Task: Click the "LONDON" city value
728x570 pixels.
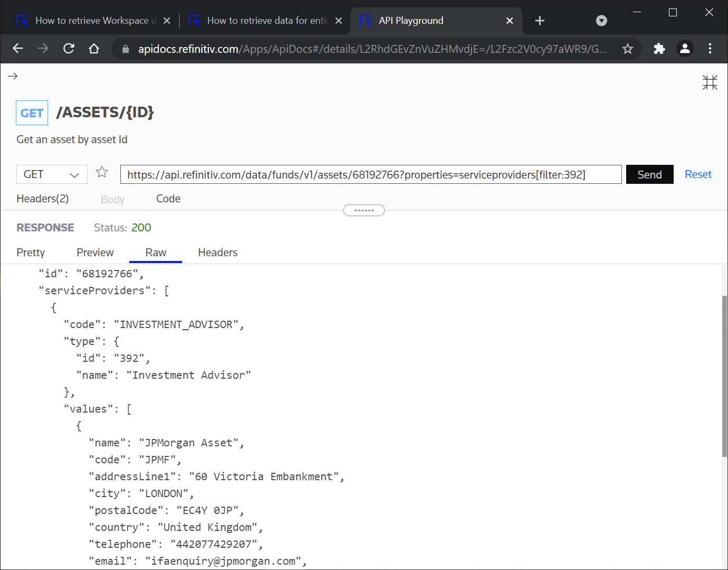Action: point(164,493)
